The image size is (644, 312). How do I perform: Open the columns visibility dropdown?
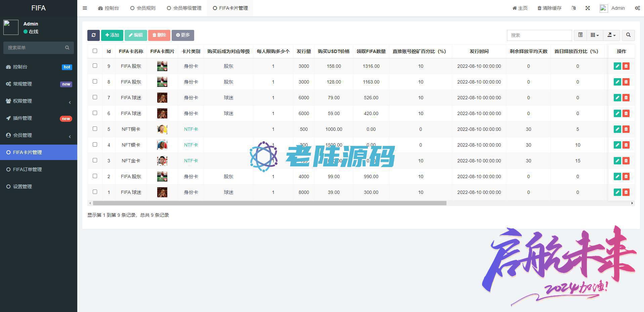595,35
